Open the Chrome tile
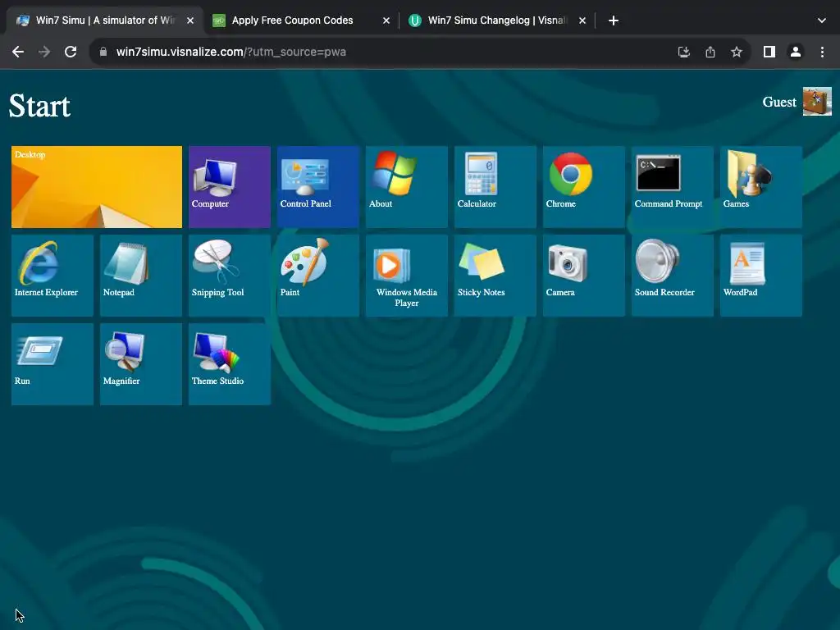The height and width of the screenshot is (630, 840). [584, 187]
